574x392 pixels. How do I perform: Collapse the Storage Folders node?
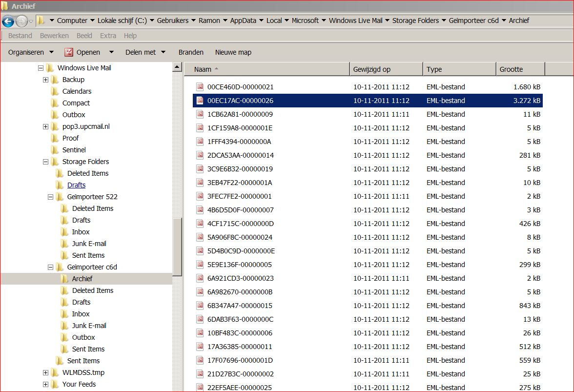tap(45, 162)
